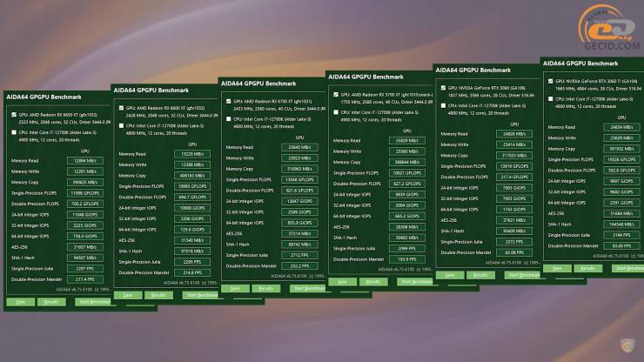Viewport: 644px width, 362px height.
Task: Open Results in the RX 6600 XT window
Action: click(158, 295)
